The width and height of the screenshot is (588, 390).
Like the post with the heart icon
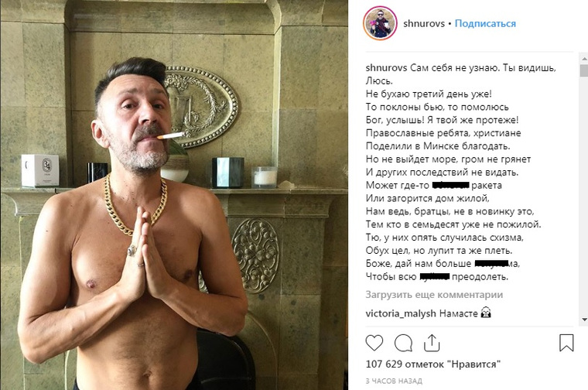tap(374, 343)
